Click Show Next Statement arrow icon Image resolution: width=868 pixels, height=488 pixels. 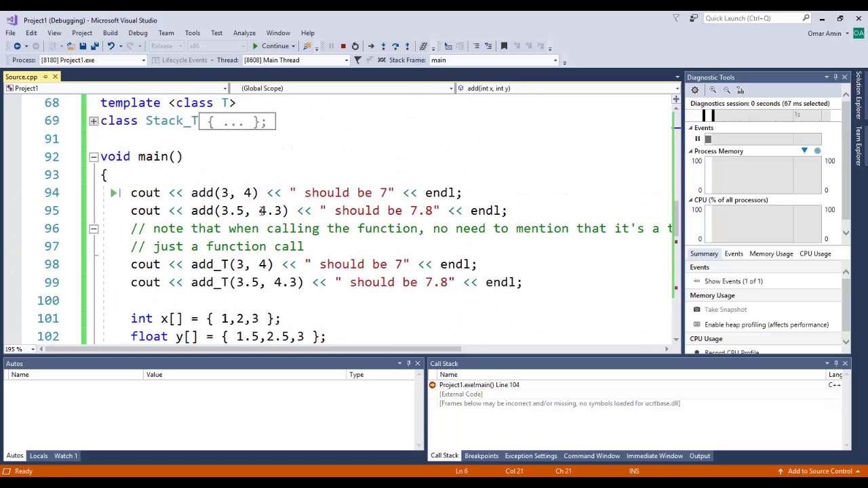[x=371, y=46]
